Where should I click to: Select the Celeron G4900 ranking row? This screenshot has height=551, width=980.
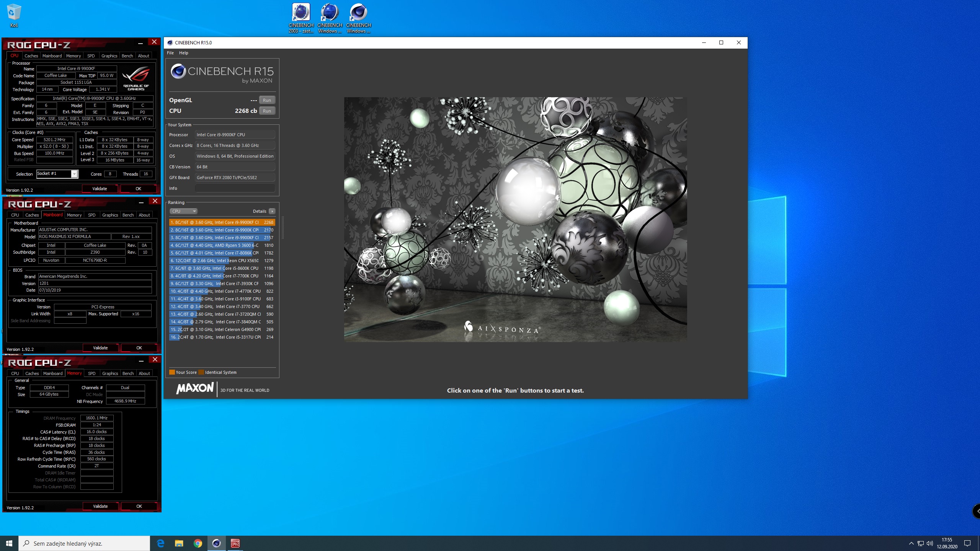pyautogui.click(x=222, y=329)
